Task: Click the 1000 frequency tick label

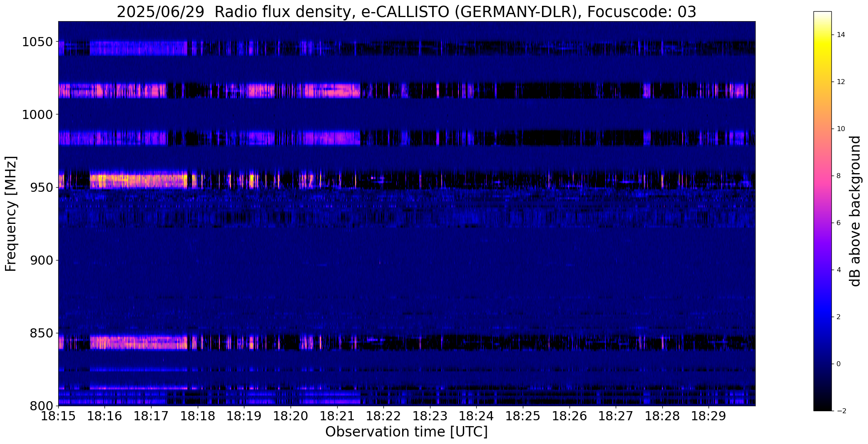Action: point(37,115)
